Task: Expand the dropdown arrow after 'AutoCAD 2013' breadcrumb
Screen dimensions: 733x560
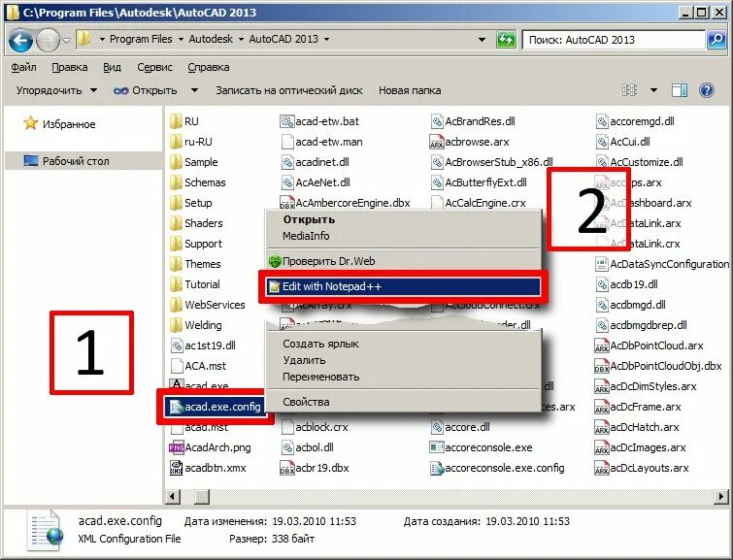Action: (x=326, y=39)
